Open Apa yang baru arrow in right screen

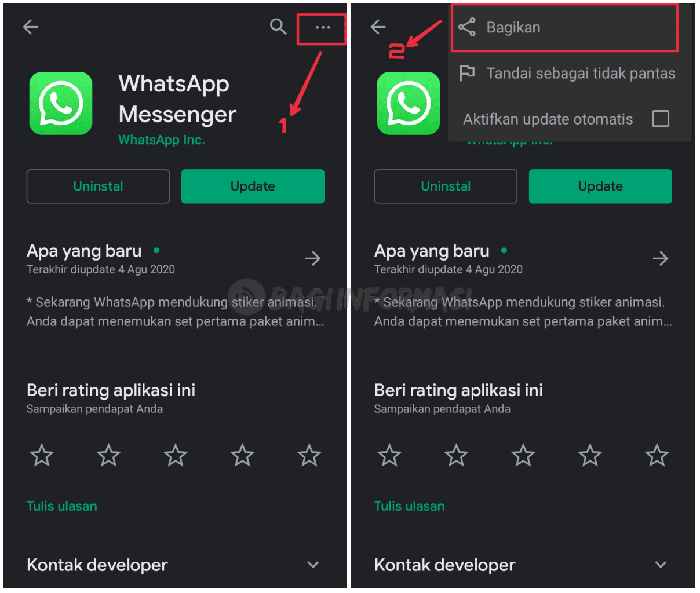point(661,258)
